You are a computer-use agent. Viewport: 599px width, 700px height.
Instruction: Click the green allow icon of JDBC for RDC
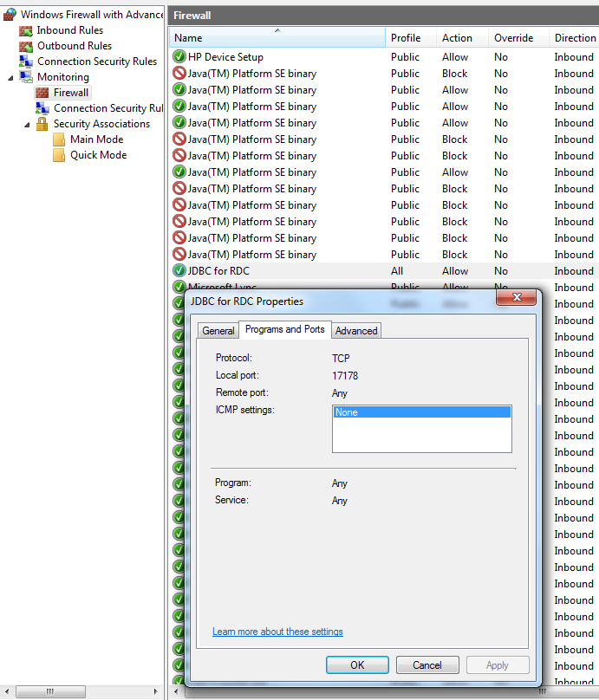click(x=179, y=270)
